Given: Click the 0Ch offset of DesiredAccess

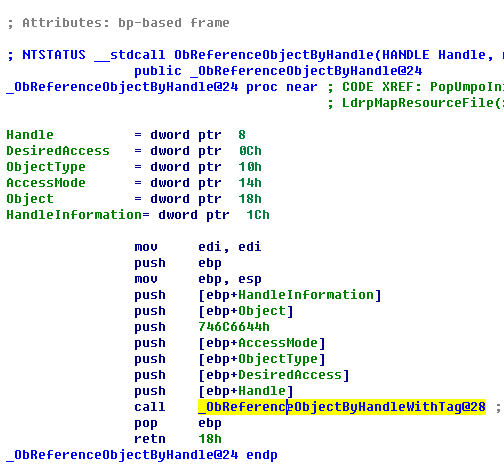Looking at the screenshot, I should pyautogui.click(x=250, y=151).
